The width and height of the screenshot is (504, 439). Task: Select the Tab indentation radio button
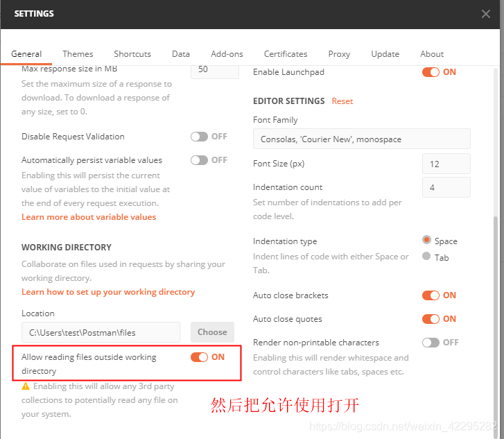pyautogui.click(x=426, y=257)
